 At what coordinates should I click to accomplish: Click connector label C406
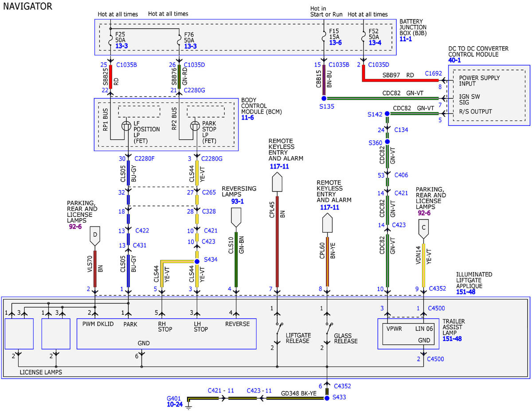[x=400, y=175]
